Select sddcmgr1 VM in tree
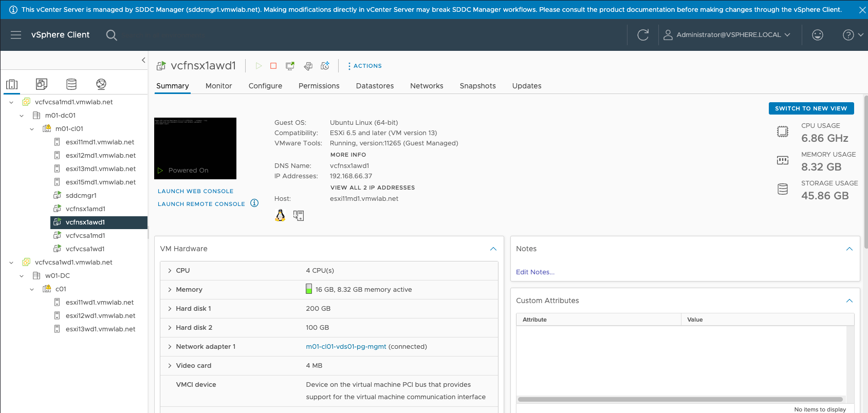The width and height of the screenshot is (868, 413). click(x=81, y=196)
